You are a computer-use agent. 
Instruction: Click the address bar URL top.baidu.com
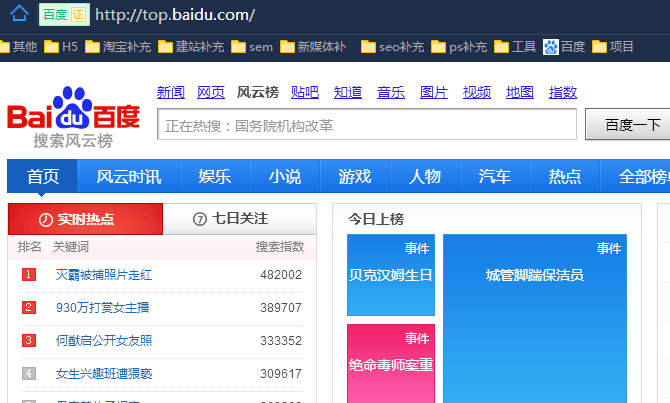coord(175,15)
